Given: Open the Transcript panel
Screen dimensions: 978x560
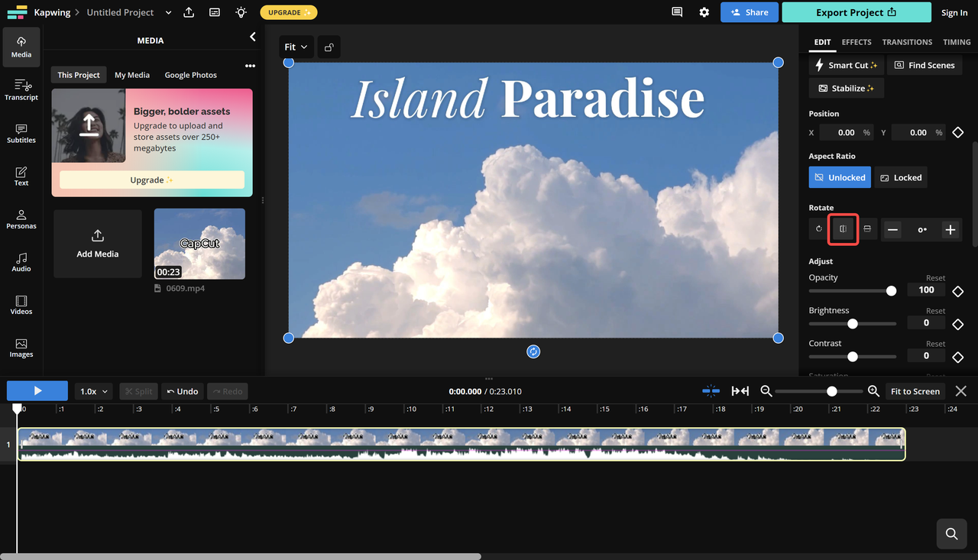Looking at the screenshot, I should [x=21, y=90].
